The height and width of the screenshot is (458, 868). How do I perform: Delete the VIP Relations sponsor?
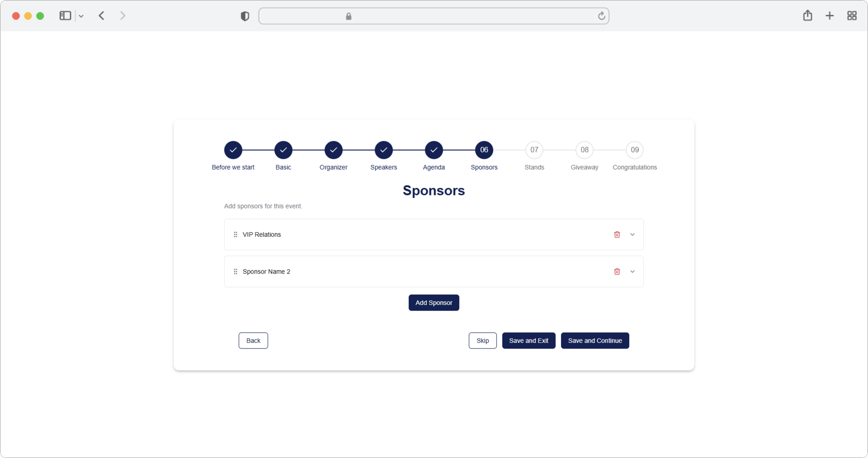click(617, 235)
